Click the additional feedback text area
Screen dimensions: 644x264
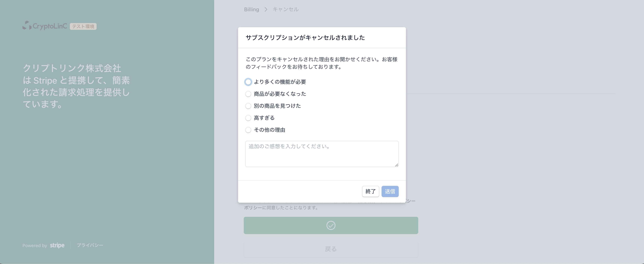322,154
